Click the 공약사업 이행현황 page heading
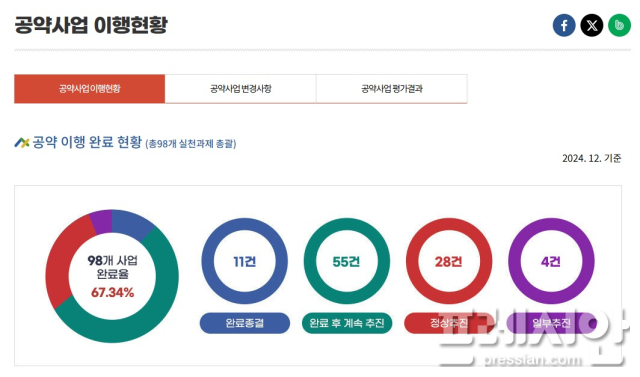The width and height of the screenshot is (640, 377). pyautogui.click(x=91, y=25)
